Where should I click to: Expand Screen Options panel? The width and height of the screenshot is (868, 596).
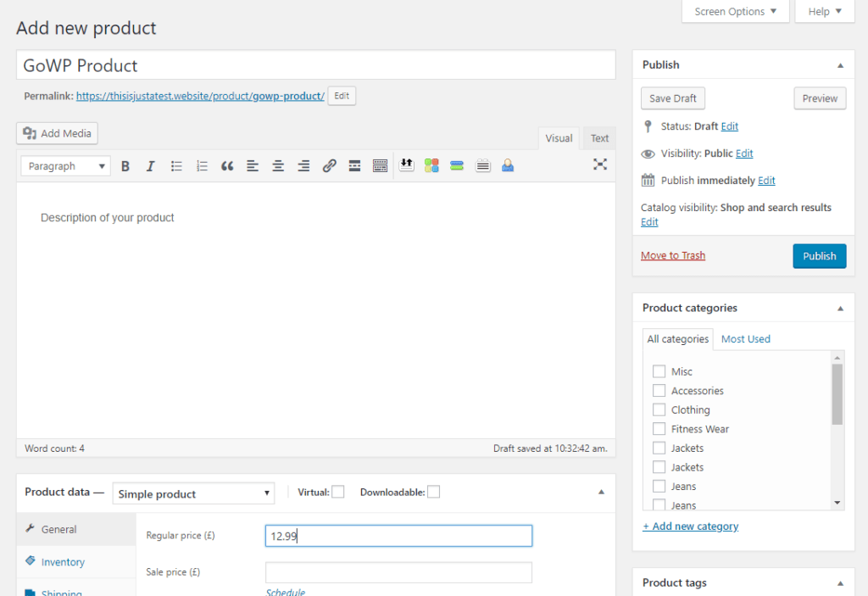(735, 12)
